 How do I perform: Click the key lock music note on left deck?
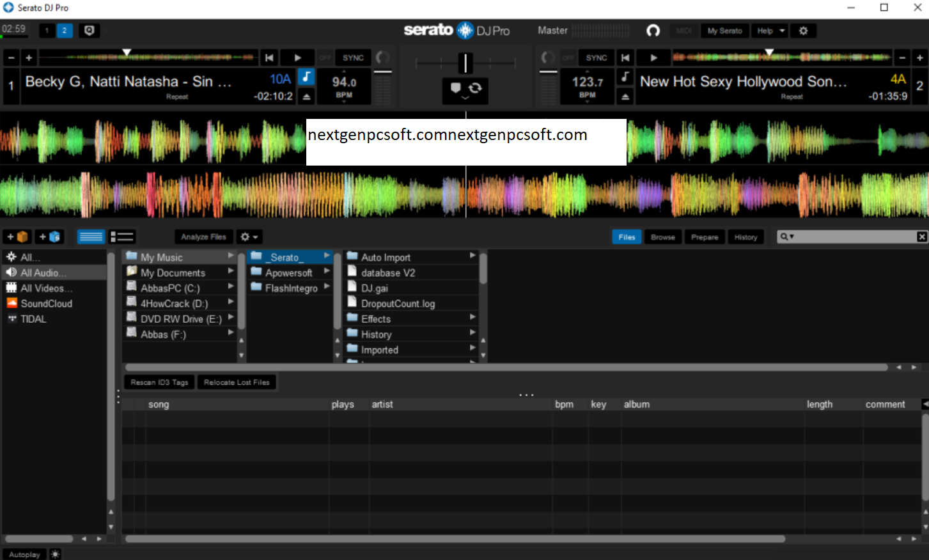(306, 77)
